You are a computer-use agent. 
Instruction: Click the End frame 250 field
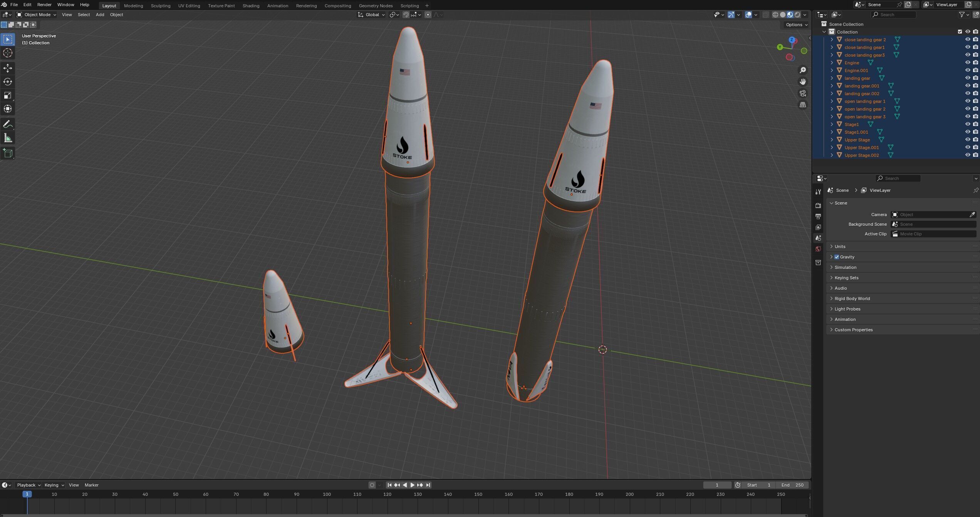(x=792, y=485)
